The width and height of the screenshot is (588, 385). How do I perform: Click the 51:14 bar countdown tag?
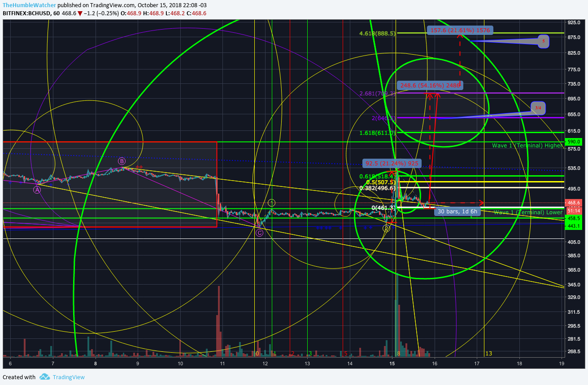575,211
